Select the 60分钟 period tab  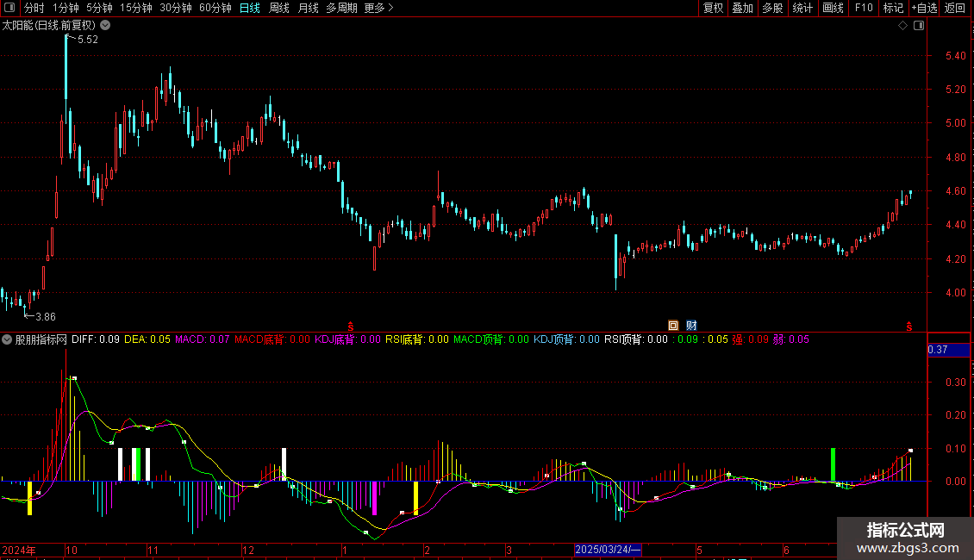point(215,8)
